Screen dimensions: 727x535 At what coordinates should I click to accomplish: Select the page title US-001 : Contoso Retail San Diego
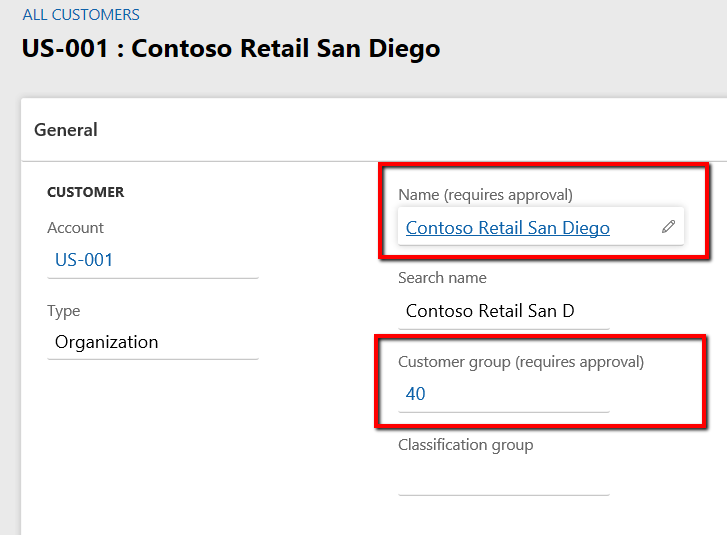[231, 49]
